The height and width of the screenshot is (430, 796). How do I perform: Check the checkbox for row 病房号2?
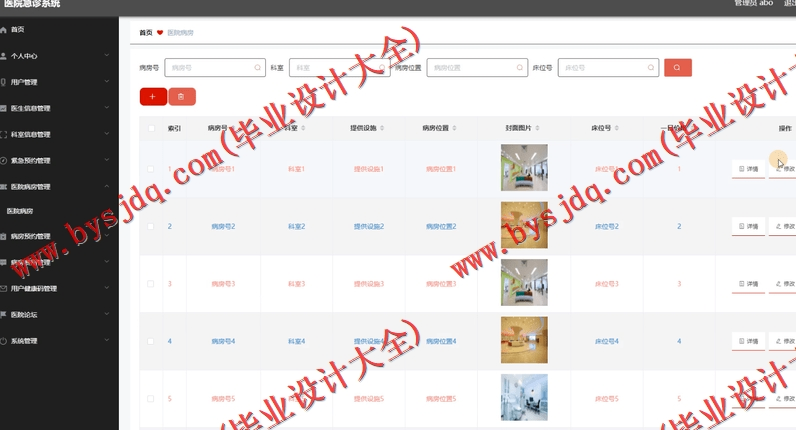click(x=150, y=226)
